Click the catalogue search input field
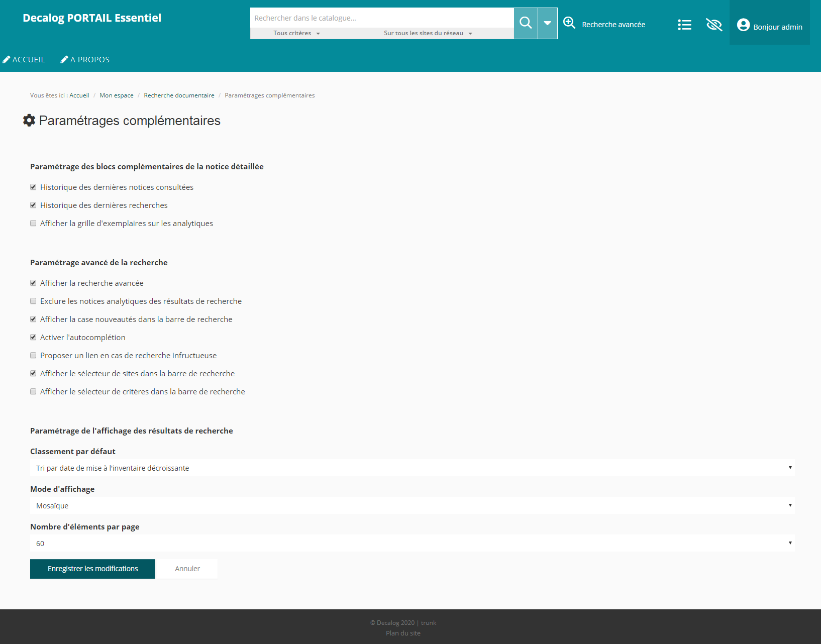 (x=382, y=18)
